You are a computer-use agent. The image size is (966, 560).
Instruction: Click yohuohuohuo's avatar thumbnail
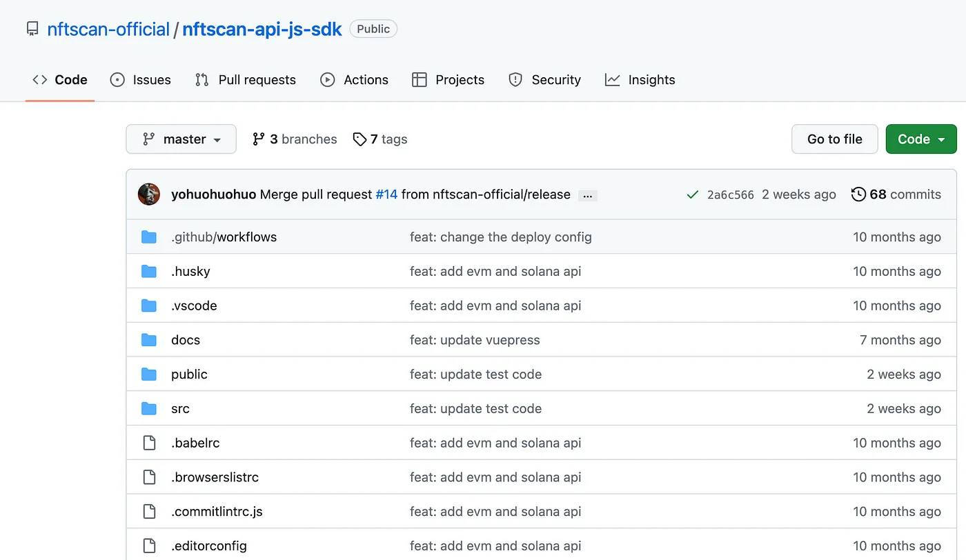149,194
